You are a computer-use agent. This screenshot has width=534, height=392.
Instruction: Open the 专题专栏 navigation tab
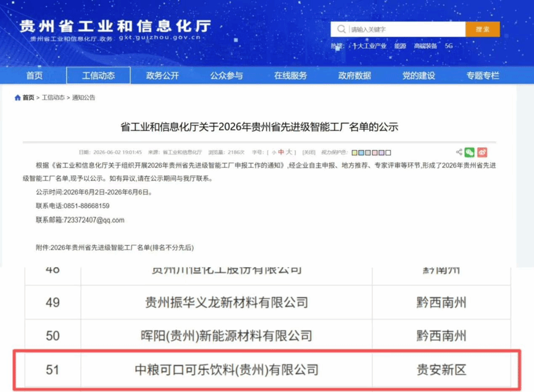click(x=483, y=75)
